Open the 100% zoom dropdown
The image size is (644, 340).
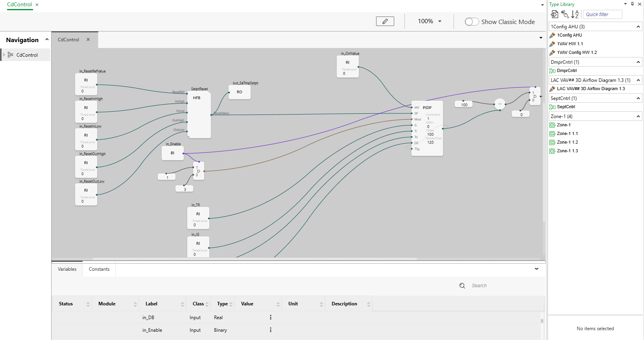click(429, 21)
